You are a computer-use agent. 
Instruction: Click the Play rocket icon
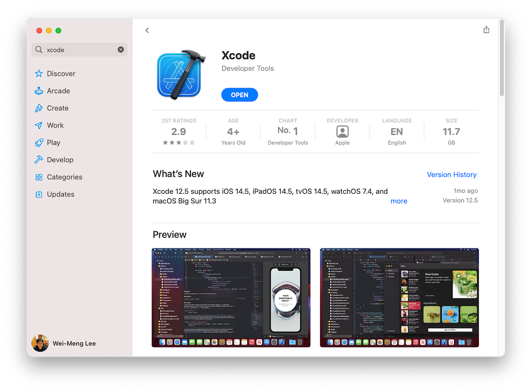click(x=39, y=143)
